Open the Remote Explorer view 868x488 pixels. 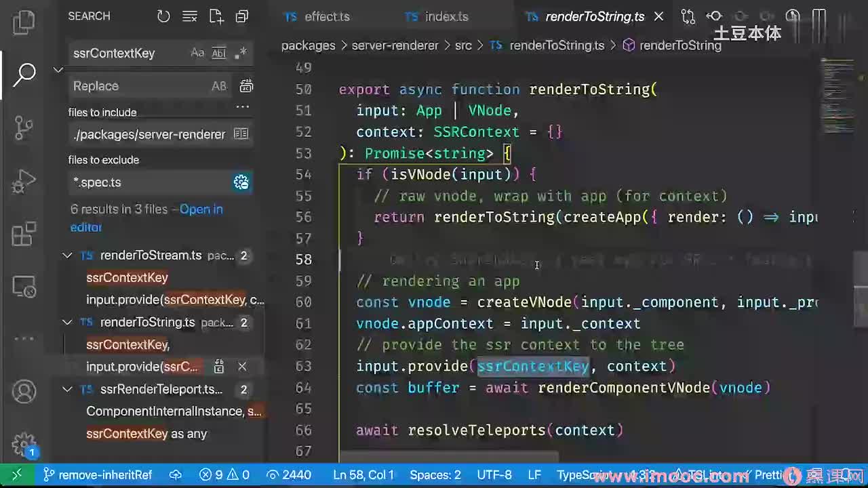click(24, 287)
